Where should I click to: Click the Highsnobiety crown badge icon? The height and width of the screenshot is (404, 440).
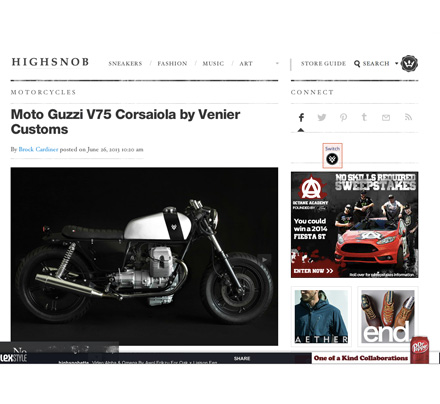point(409,63)
